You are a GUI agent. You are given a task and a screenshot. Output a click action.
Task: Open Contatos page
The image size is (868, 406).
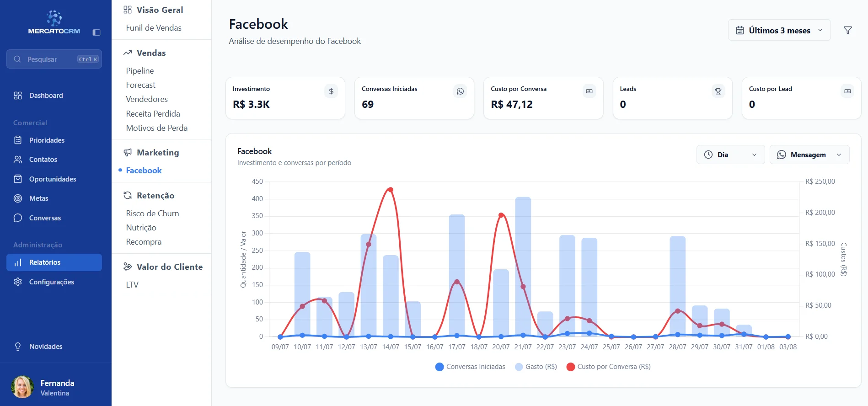[54, 160]
